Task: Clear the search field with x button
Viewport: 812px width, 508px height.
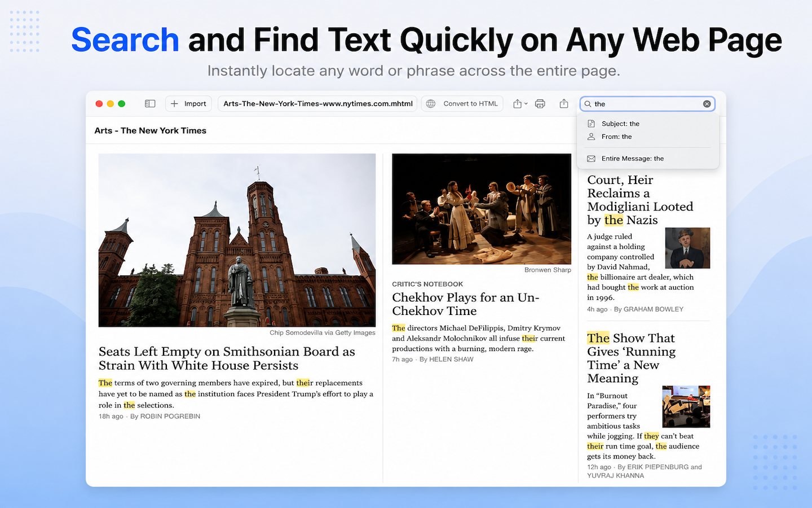Action: pos(707,104)
